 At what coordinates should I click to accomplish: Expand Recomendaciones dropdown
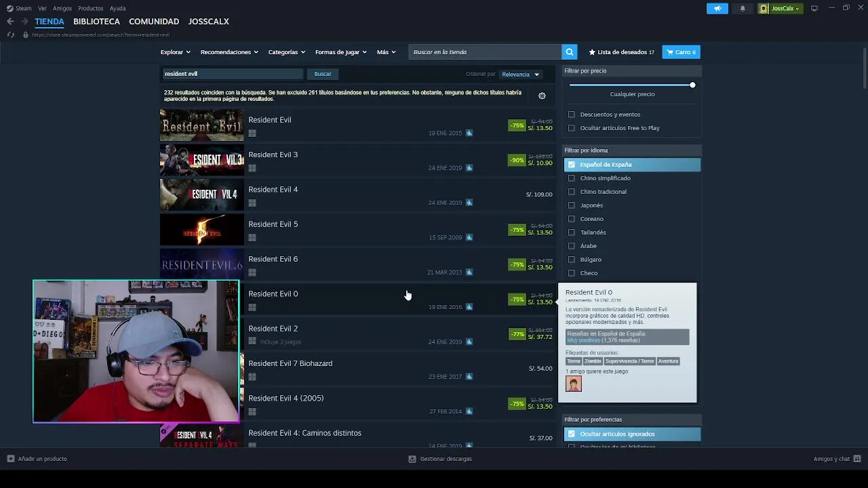[229, 52]
